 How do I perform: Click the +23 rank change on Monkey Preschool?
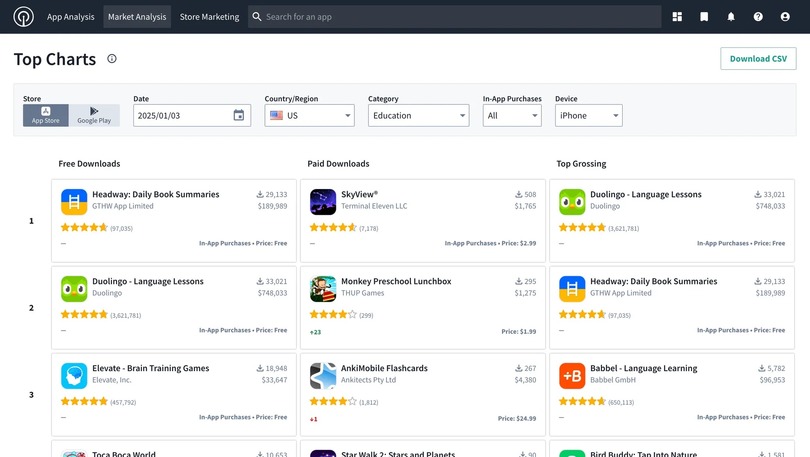[x=315, y=332]
